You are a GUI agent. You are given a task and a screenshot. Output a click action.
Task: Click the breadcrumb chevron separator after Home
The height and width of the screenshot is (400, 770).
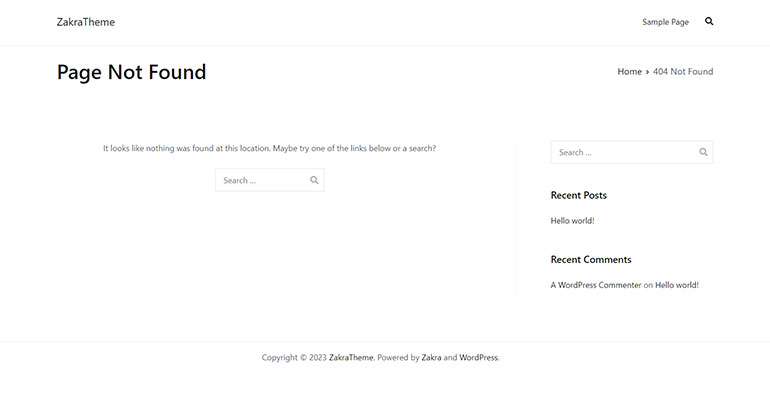click(x=647, y=72)
